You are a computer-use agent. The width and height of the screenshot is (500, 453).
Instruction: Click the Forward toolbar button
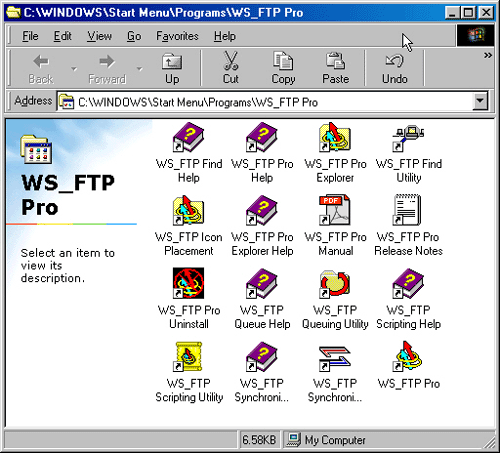tap(107, 69)
